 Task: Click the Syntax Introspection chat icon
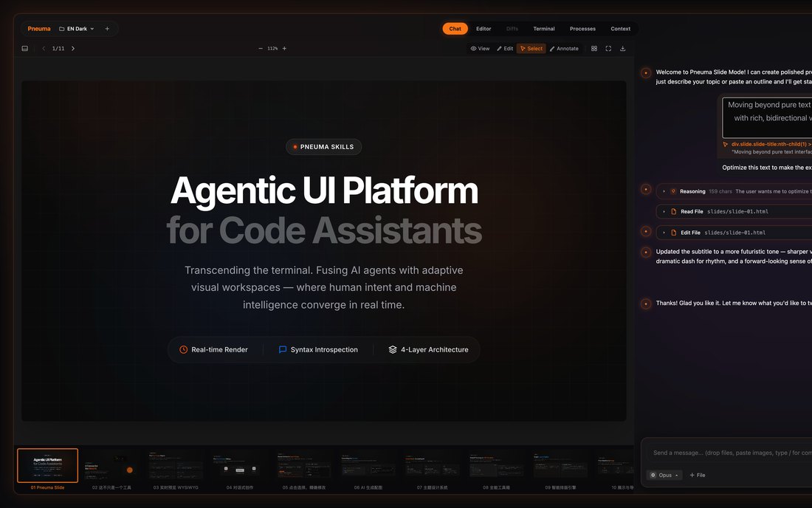(283, 349)
